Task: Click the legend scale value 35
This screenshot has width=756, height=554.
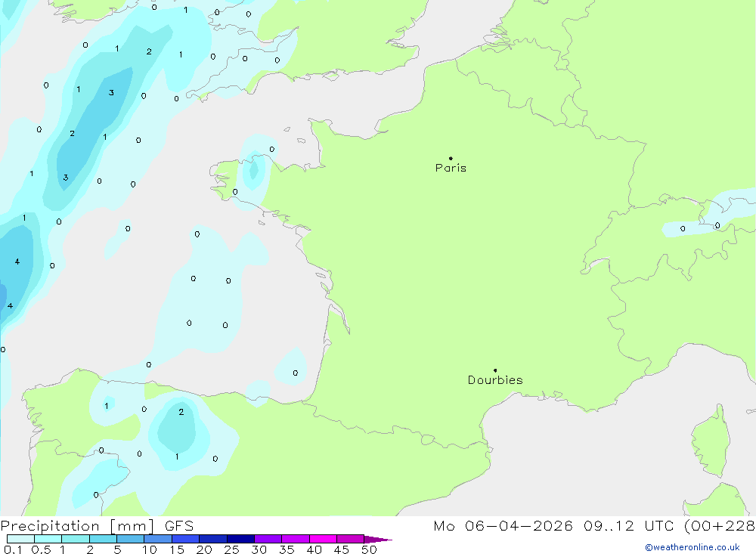Action: (287, 549)
